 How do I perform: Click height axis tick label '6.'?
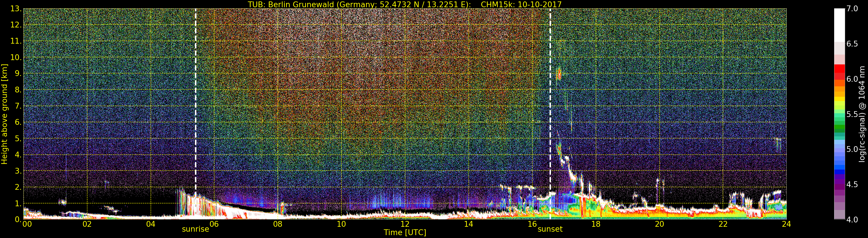pyautogui.click(x=18, y=122)
